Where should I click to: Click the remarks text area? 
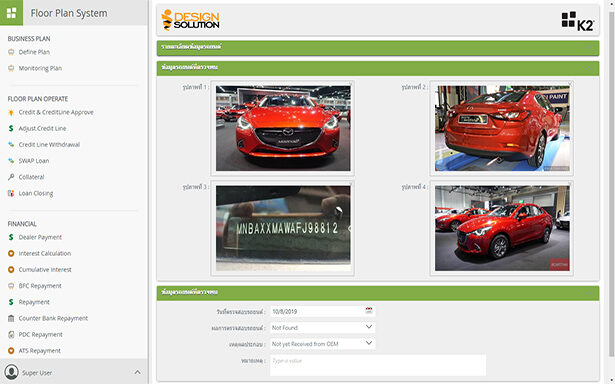click(x=378, y=365)
